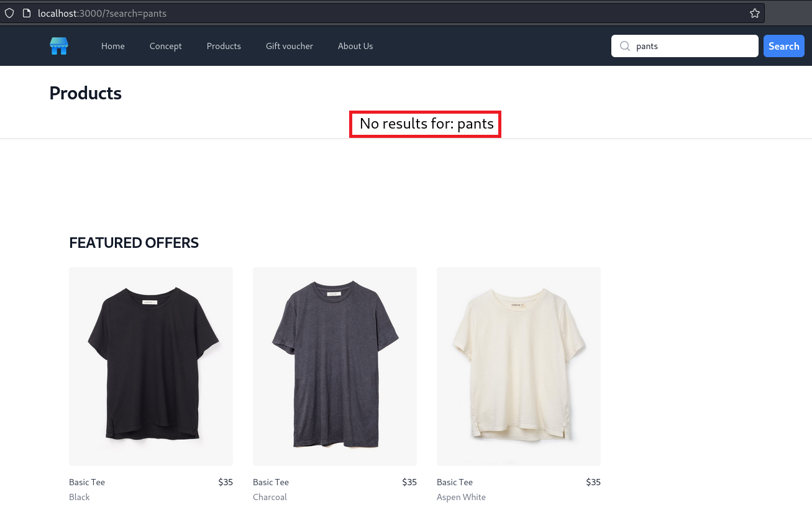Image resolution: width=812 pixels, height=515 pixels.
Task: Open the Aspen White tee image
Action: (519, 367)
